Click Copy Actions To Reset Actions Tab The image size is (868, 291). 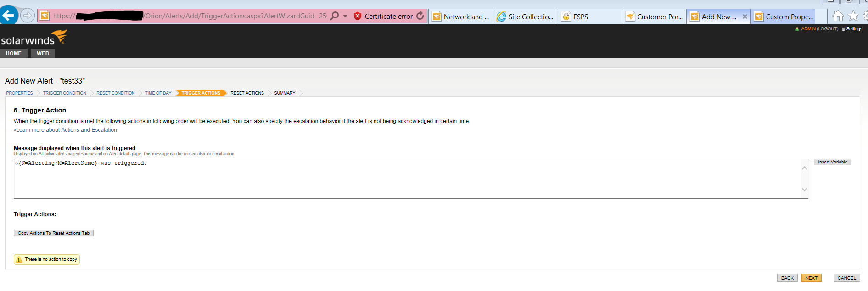coord(54,233)
